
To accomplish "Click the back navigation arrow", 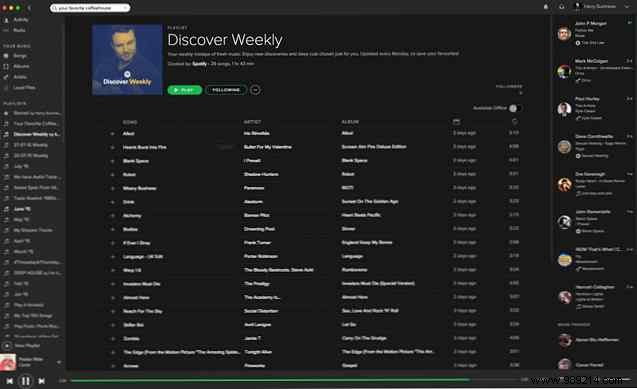I will pyautogui.click(x=29, y=8).
